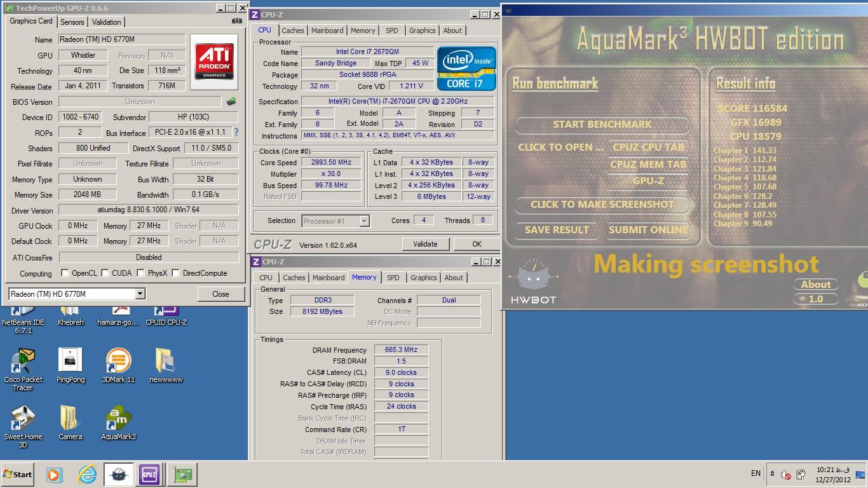Click driver version field atiumdag 8.830.6.1000

[149, 210]
